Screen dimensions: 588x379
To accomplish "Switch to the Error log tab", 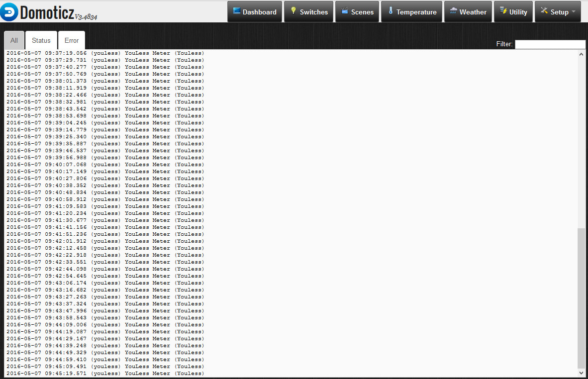I will coord(72,40).
